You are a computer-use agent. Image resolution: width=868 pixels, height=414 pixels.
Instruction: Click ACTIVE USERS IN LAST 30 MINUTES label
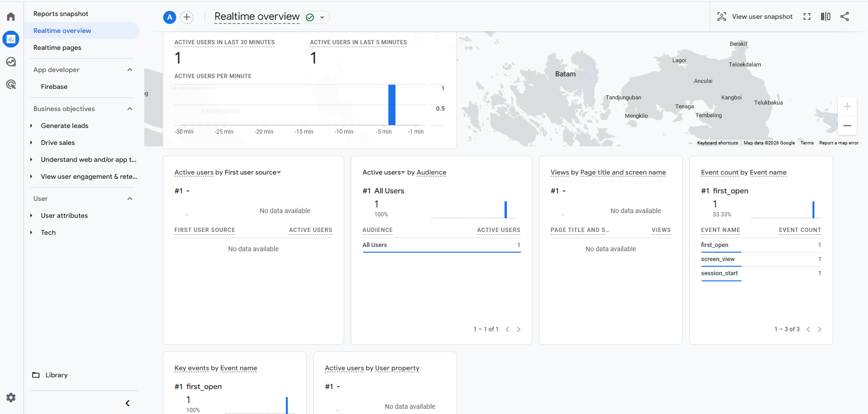coord(225,42)
